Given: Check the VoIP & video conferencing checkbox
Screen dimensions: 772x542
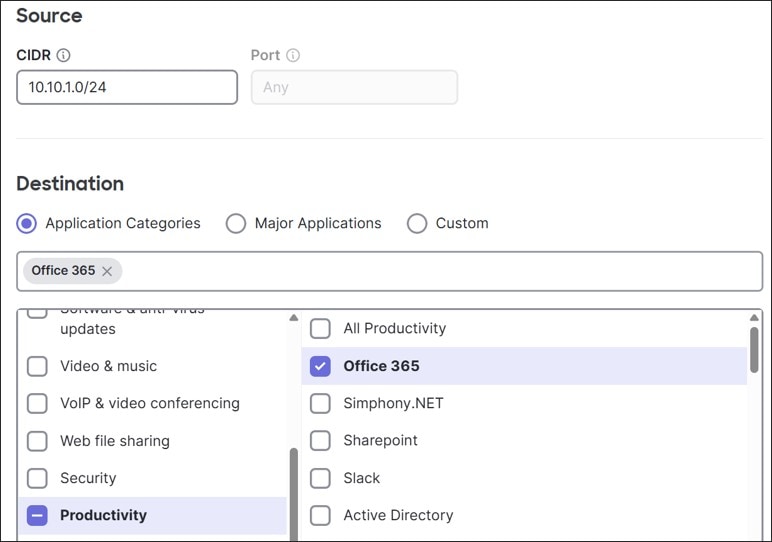Looking at the screenshot, I should pyautogui.click(x=37, y=404).
